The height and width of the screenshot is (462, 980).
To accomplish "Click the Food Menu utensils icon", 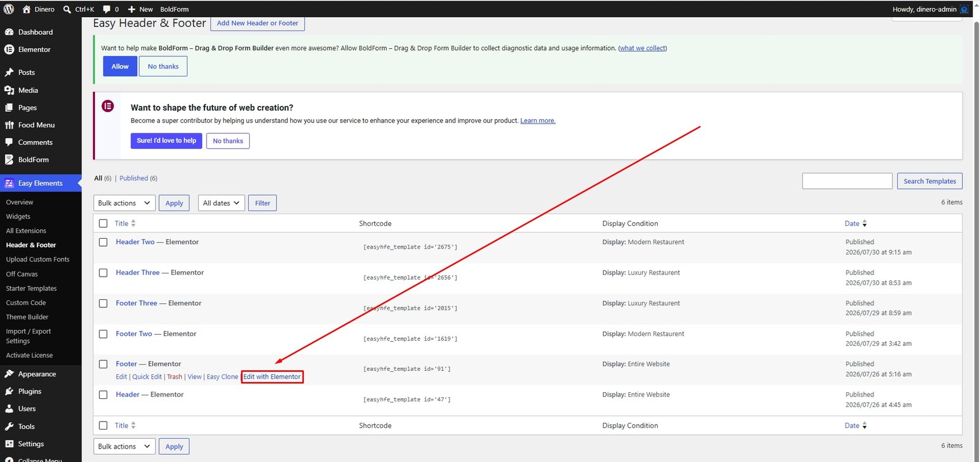I will (x=9, y=125).
